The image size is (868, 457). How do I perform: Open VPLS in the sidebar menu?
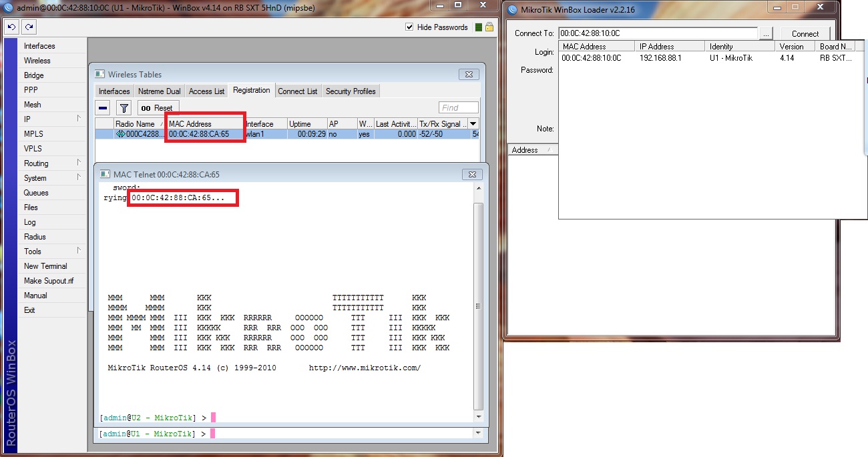[52, 149]
